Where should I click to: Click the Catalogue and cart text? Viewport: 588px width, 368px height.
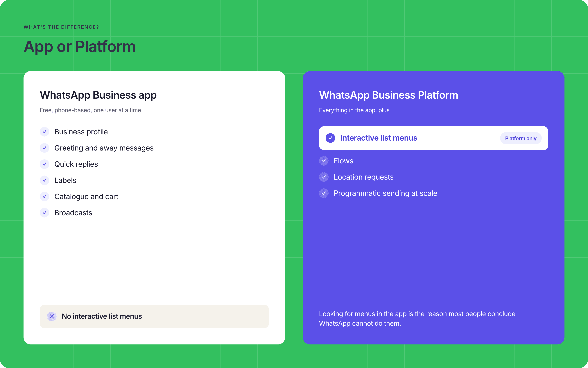(86, 197)
